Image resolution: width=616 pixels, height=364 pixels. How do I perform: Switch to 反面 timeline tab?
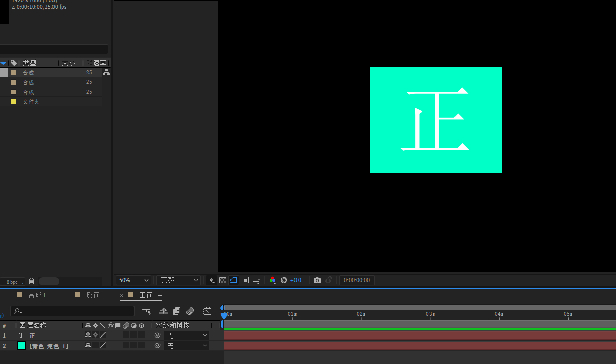tap(93, 295)
